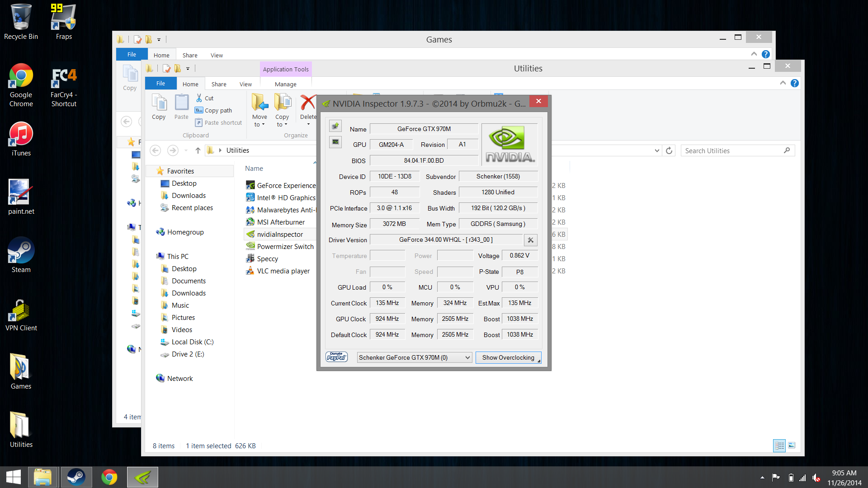Open recent locations dropdown beside navigation arrows

186,150
